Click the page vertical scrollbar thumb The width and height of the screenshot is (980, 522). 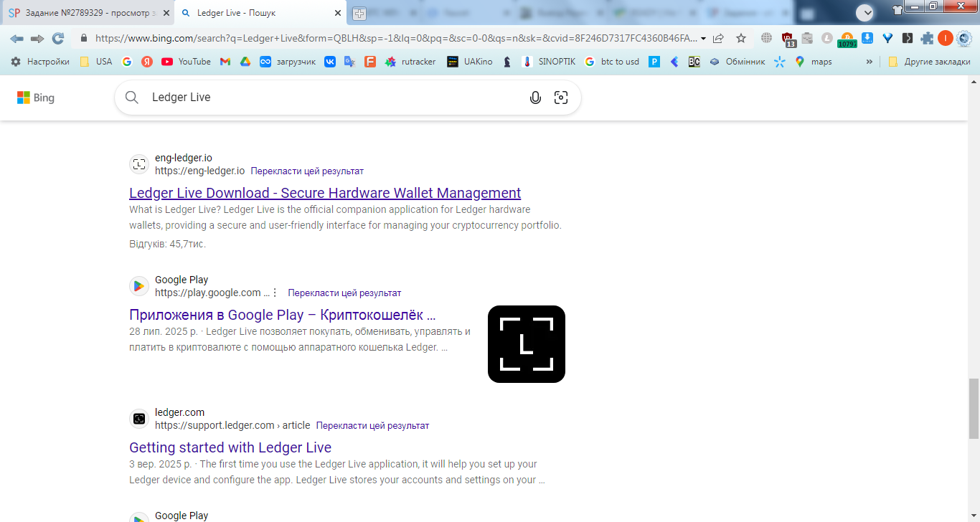(974, 409)
